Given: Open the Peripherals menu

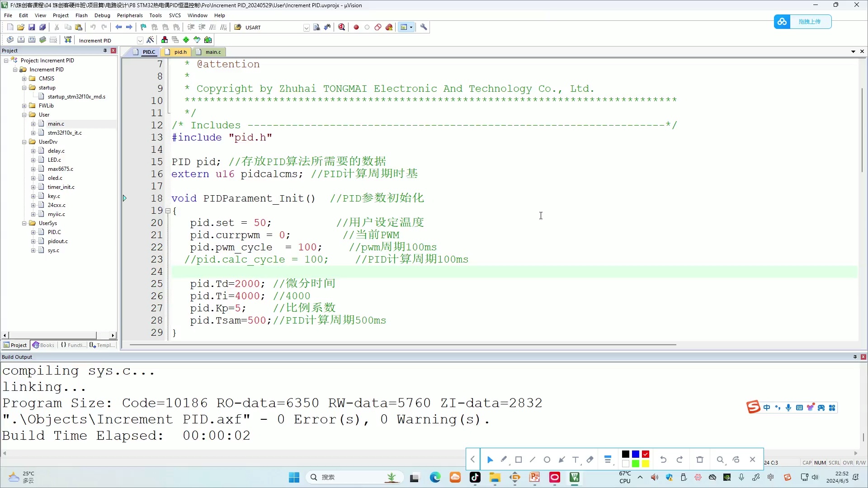Looking at the screenshot, I should 130,15.
